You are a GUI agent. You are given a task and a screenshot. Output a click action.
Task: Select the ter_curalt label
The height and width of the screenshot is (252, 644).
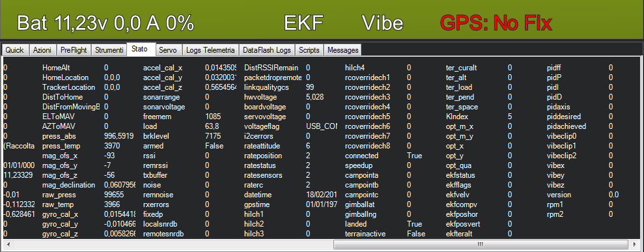[461, 68]
